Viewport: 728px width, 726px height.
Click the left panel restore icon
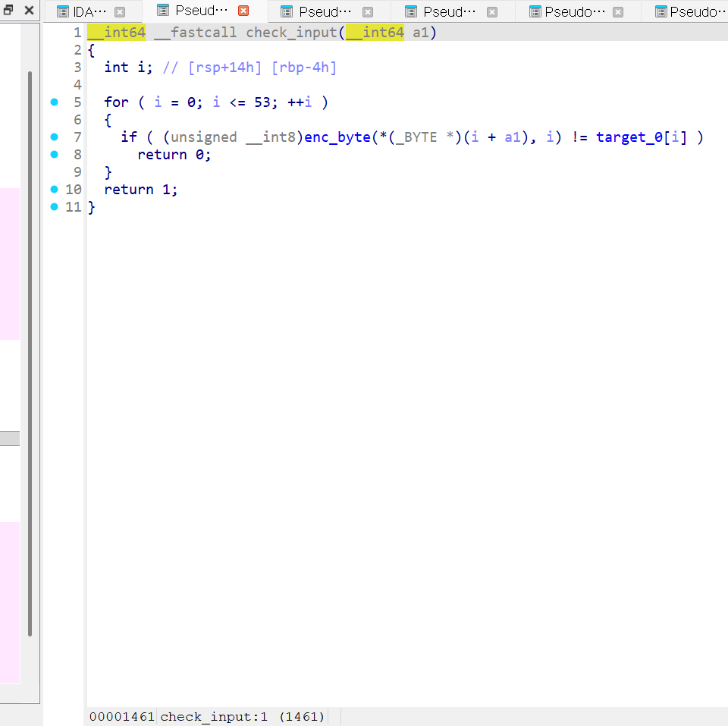pos(8,10)
